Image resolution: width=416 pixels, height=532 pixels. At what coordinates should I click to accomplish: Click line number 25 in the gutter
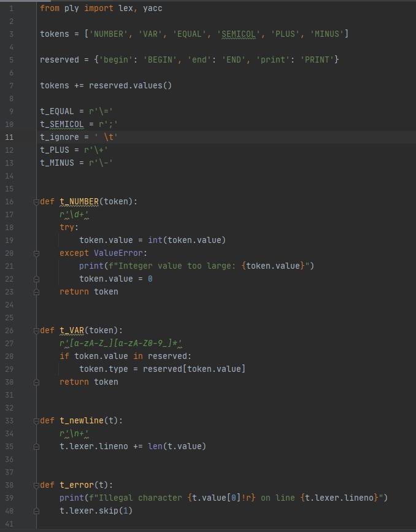pos(9,318)
